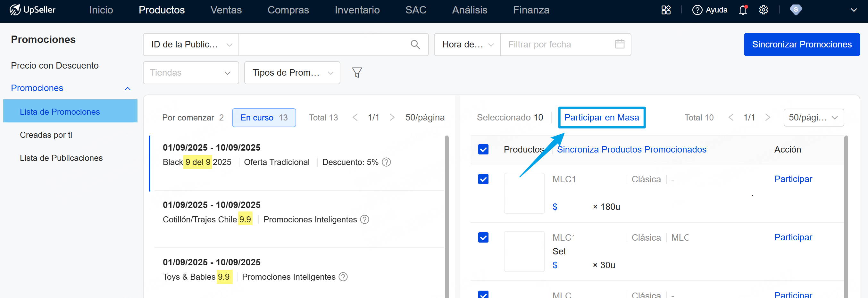Image resolution: width=868 pixels, height=298 pixels.
Task: Click the funnel filter icon
Action: (x=357, y=72)
